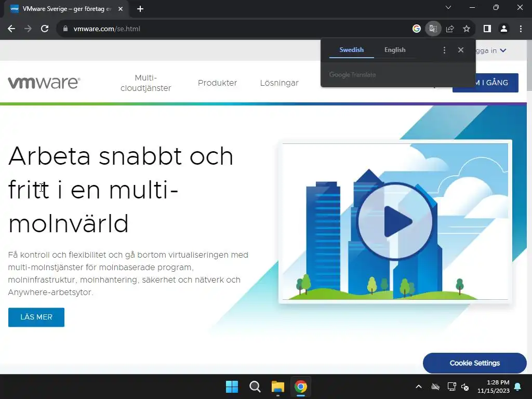Open Multi-cloudtjänster menu

coord(146,83)
